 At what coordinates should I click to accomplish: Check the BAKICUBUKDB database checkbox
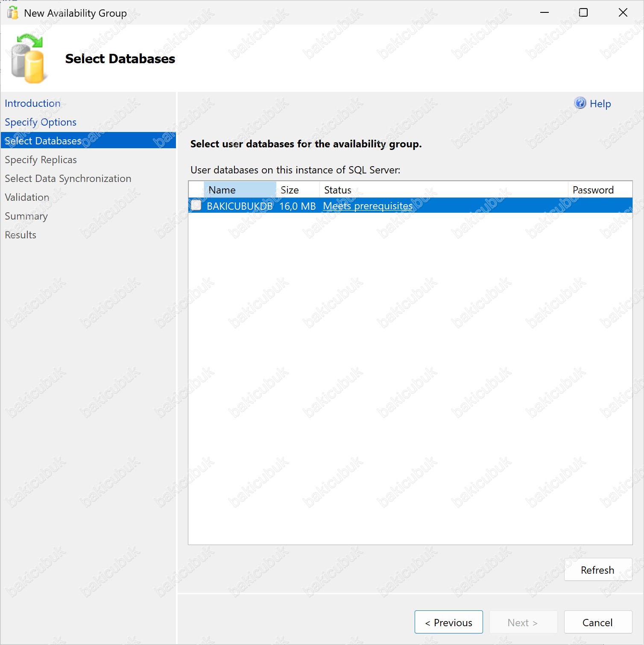196,205
